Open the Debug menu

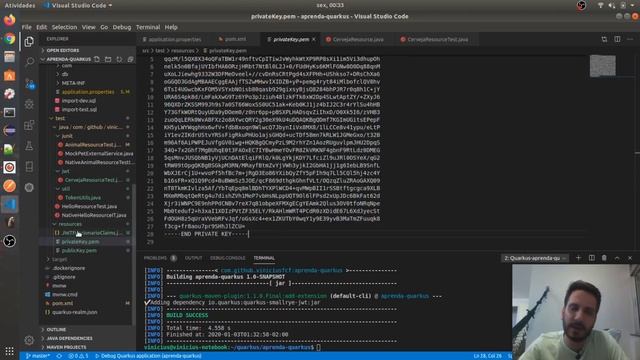(x=122, y=27)
